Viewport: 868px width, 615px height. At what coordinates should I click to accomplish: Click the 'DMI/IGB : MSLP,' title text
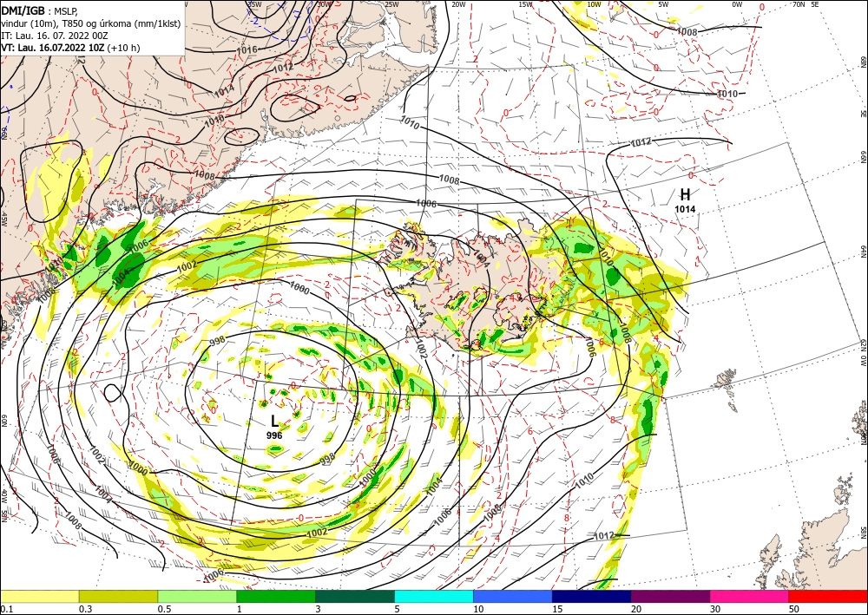click(x=39, y=10)
